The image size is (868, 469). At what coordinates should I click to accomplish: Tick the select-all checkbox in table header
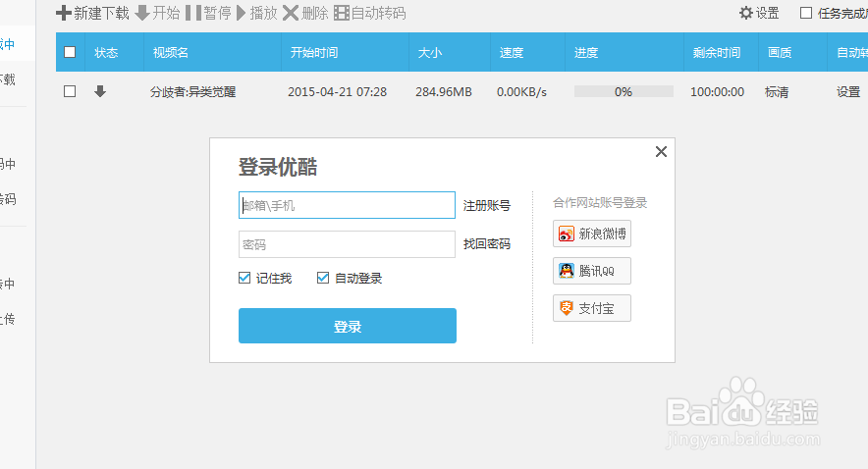tap(70, 52)
